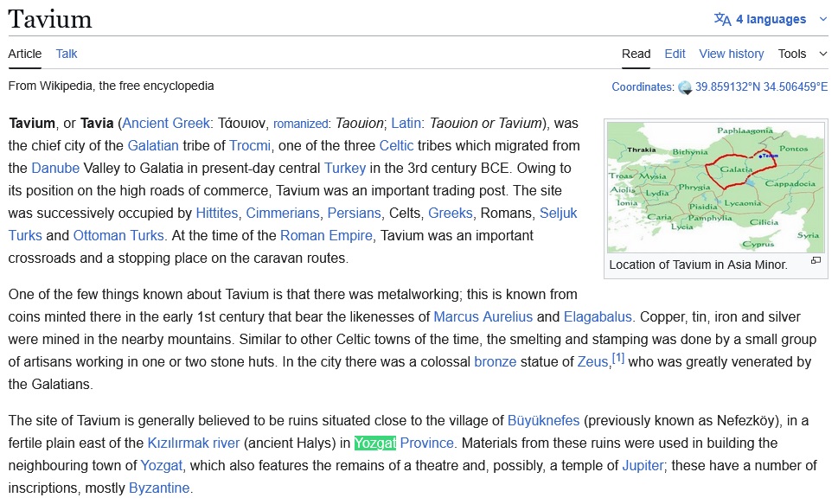Image resolution: width=838 pixels, height=504 pixels.
Task: Expand the Tools menu
Action: point(803,54)
